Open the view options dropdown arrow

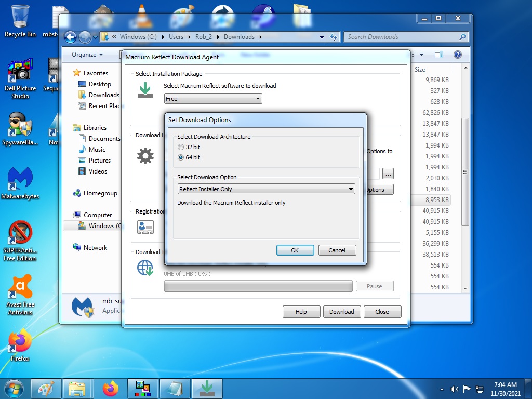tap(422, 55)
